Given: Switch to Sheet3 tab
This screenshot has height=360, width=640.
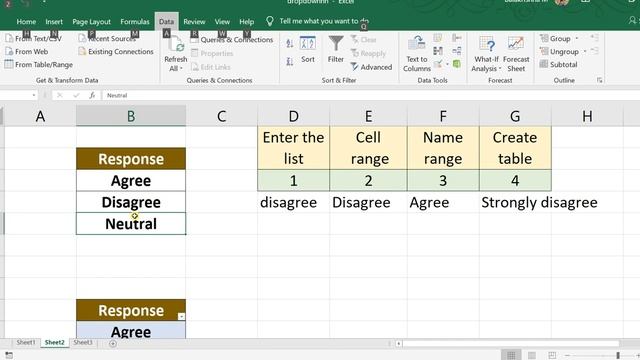Looking at the screenshot, I should click(x=83, y=342).
